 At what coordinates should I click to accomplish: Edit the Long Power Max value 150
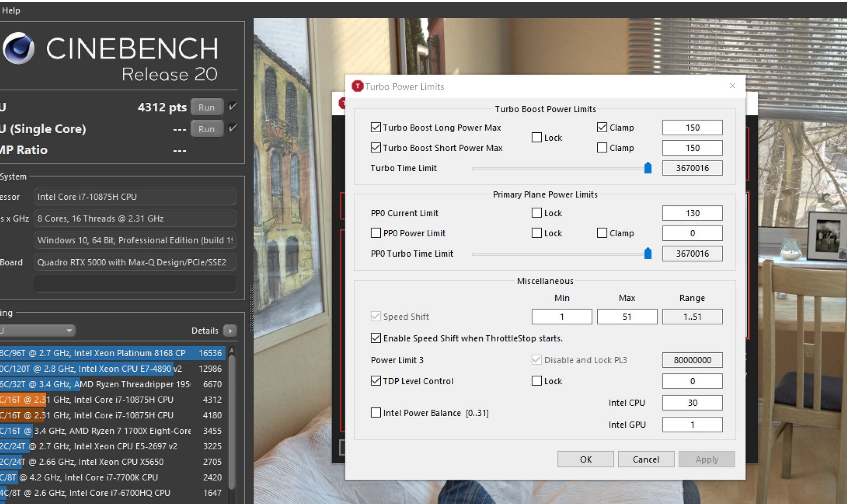point(692,127)
